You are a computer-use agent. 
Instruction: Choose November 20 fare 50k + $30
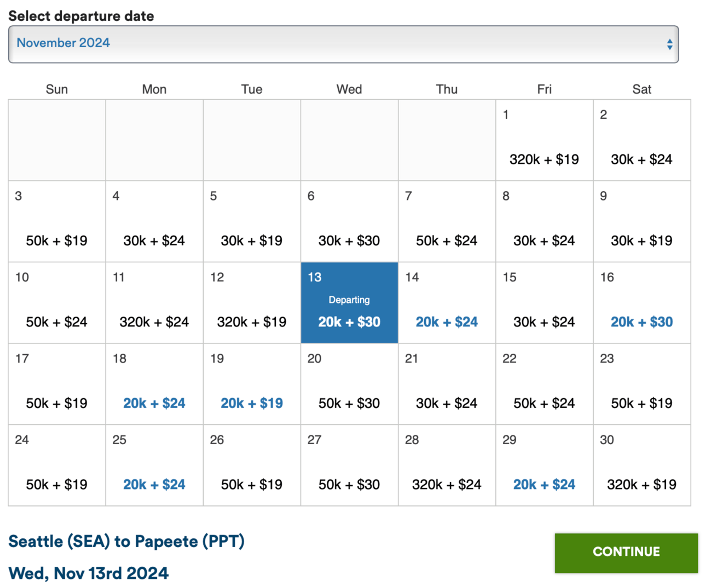coord(349,384)
